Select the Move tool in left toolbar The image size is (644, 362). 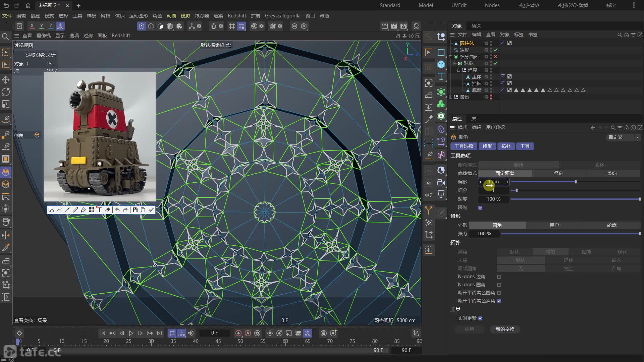click(x=6, y=80)
